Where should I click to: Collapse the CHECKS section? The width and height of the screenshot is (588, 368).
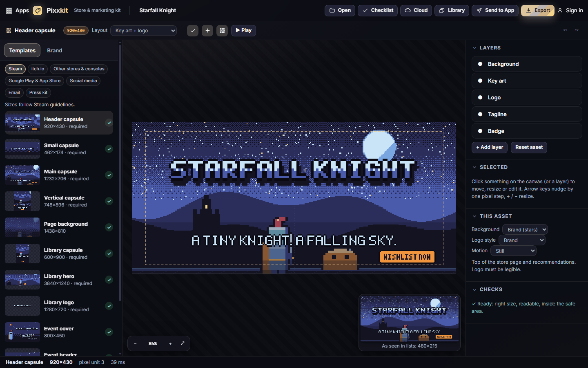[x=474, y=289]
